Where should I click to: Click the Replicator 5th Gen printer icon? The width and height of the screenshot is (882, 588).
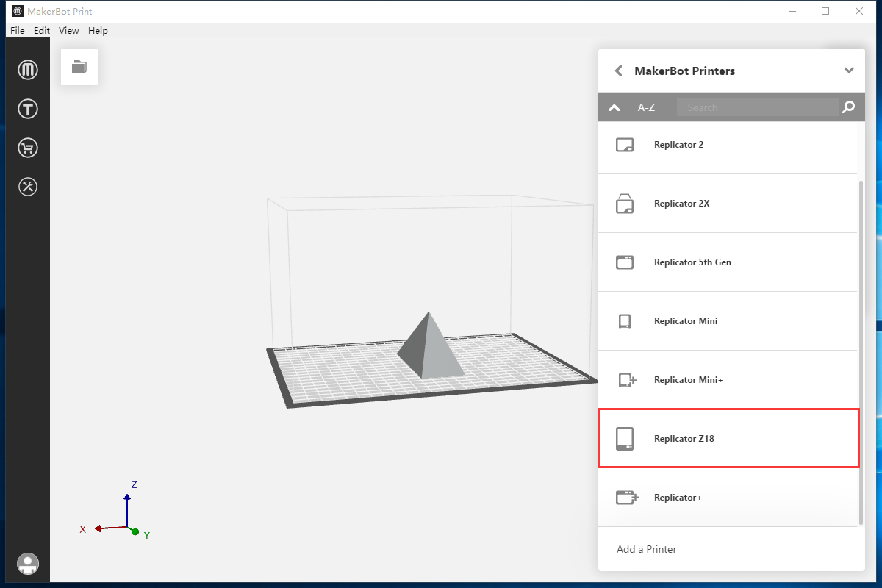point(625,262)
